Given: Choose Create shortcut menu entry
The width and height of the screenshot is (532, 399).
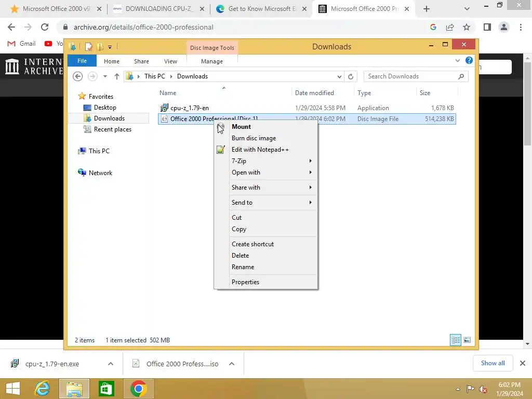Looking at the screenshot, I should [252, 244].
